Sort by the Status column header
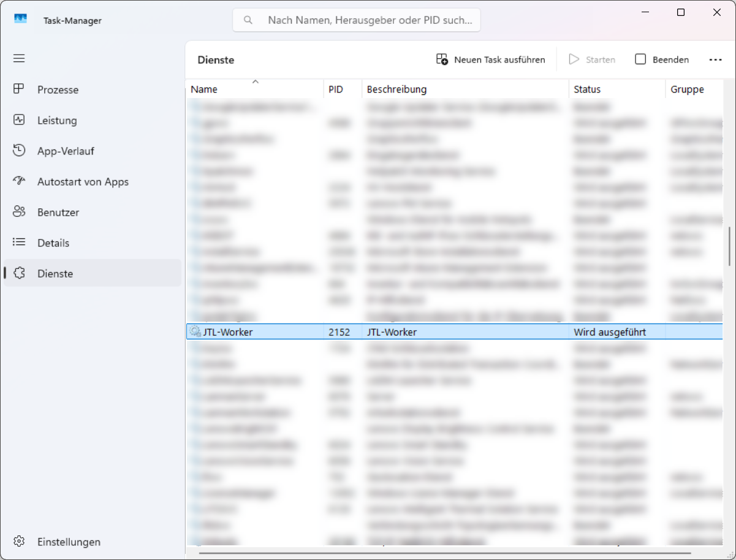Viewport: 736px width, 560px height. pos(586,89)
